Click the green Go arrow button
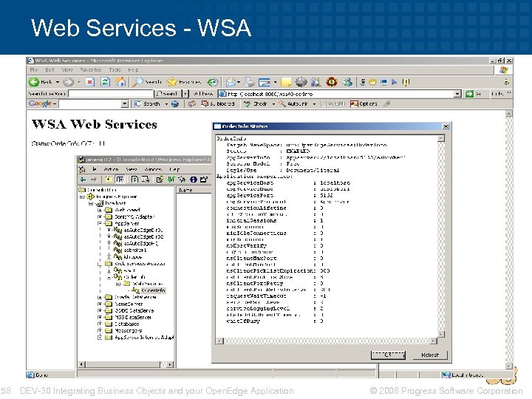The width and height of the screenshot is (532, 399). click(469, 94)
